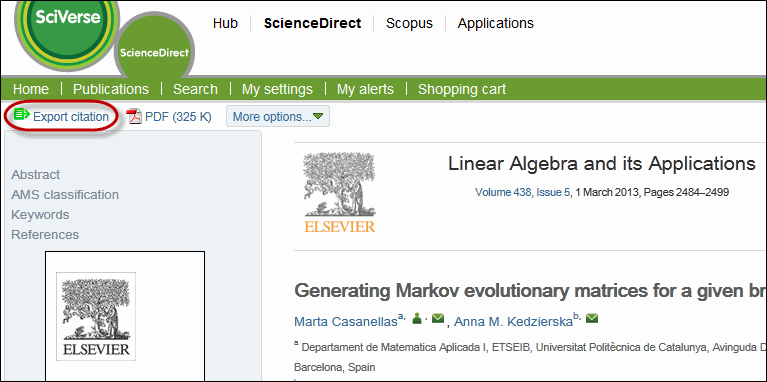Screen dimensions: 767x382
Task: Click the Elsevier tree logo beside journal title
Action: click(x=340, y=193)
